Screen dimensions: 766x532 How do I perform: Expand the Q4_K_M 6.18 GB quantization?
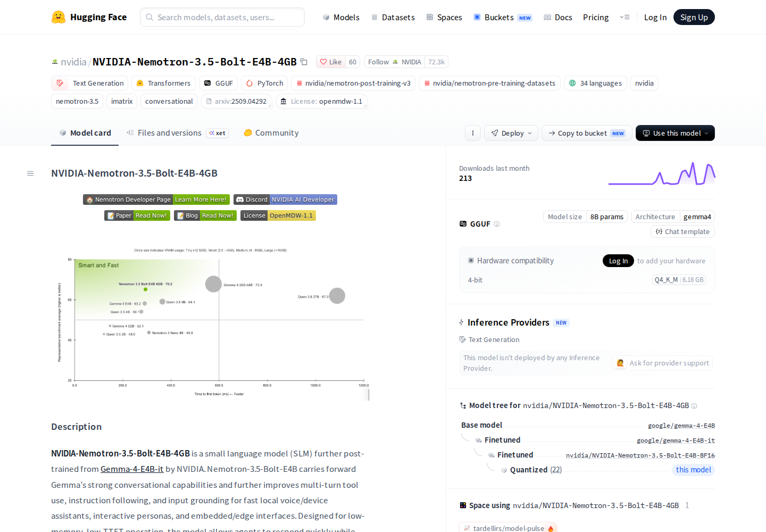tap(679, 280)
